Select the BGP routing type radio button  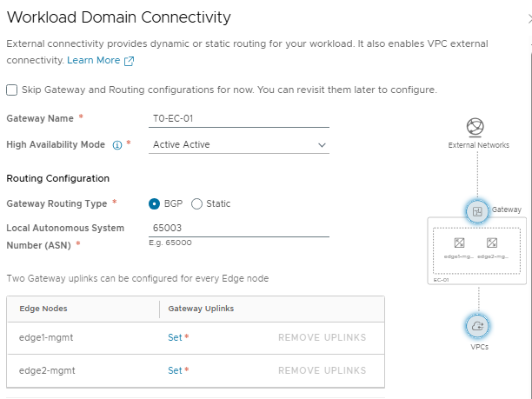[155, 203]
